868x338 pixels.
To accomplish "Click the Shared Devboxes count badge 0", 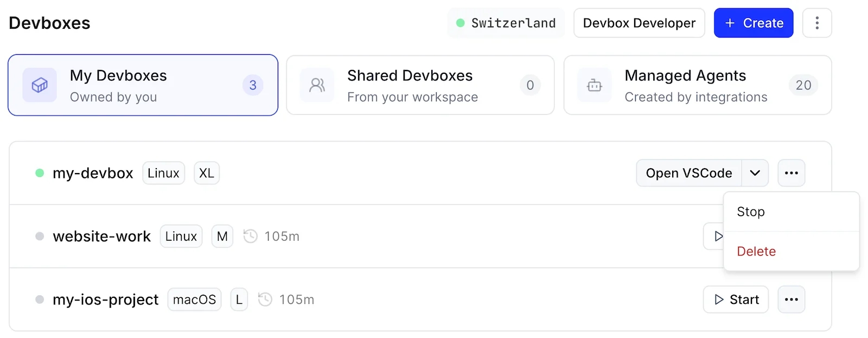I will tap(530, 85).
